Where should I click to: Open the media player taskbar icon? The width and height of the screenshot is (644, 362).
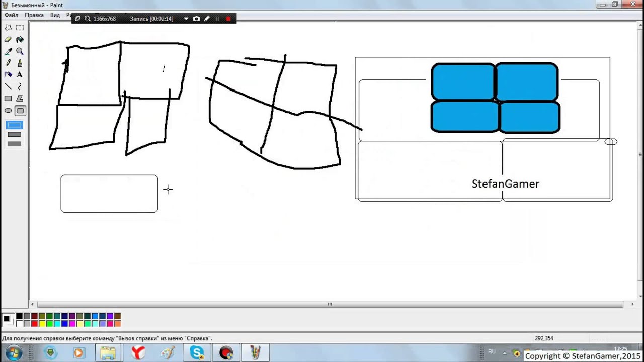click(78, 353)
